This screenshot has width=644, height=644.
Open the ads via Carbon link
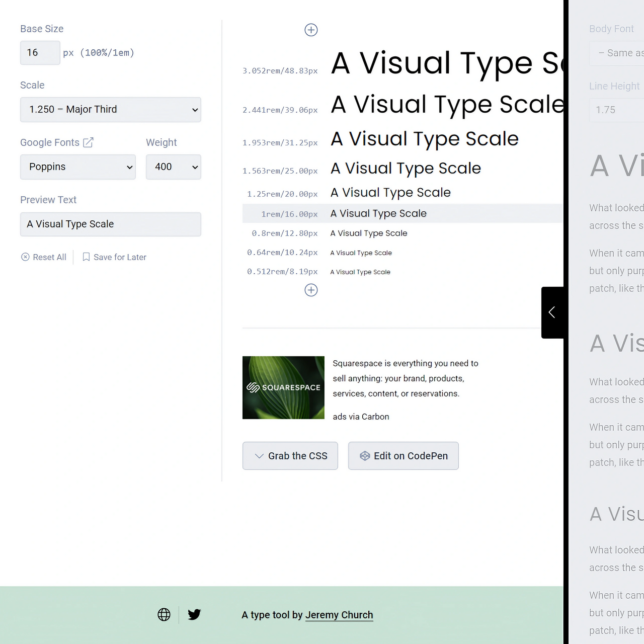point(361,417)
